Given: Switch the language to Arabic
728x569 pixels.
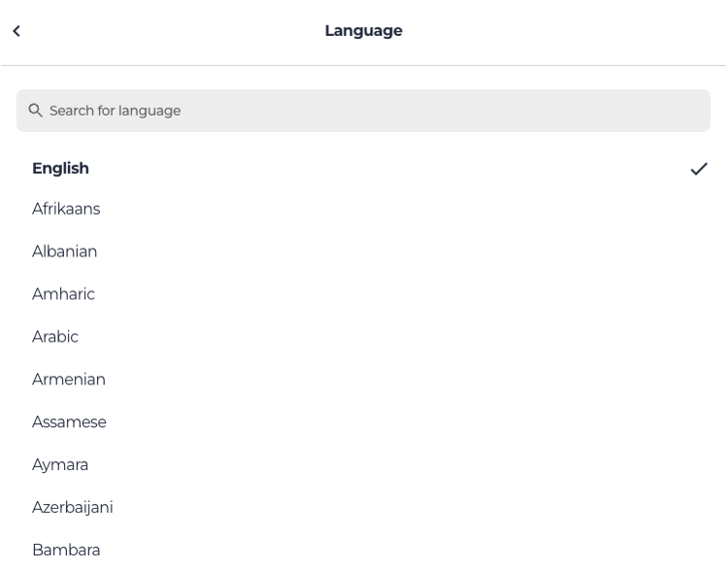Looking at the screenshot, I should pos(55,337).
